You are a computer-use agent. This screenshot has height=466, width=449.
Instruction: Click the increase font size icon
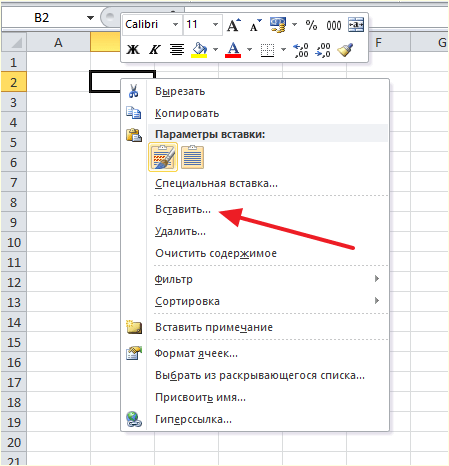[234, 25]
